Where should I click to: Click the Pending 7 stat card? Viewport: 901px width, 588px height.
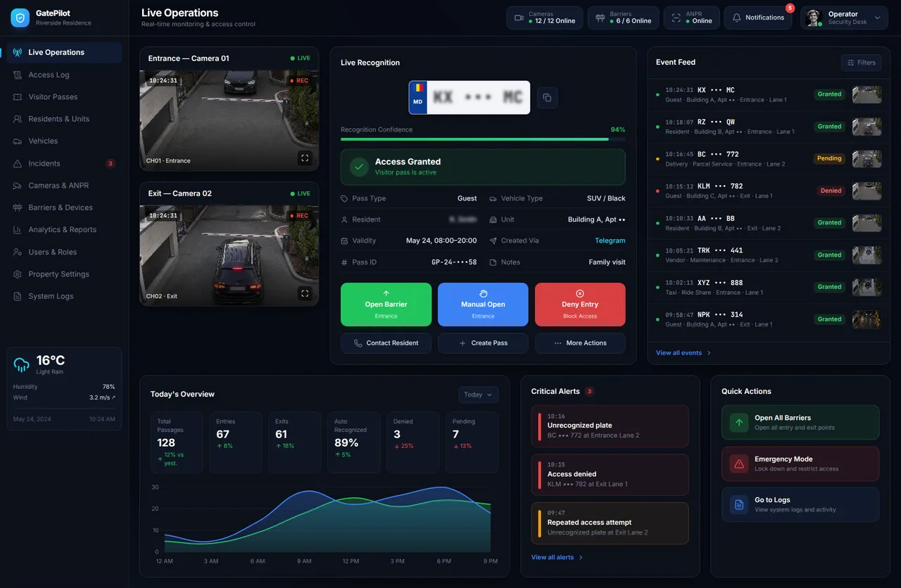pos(472,442)
